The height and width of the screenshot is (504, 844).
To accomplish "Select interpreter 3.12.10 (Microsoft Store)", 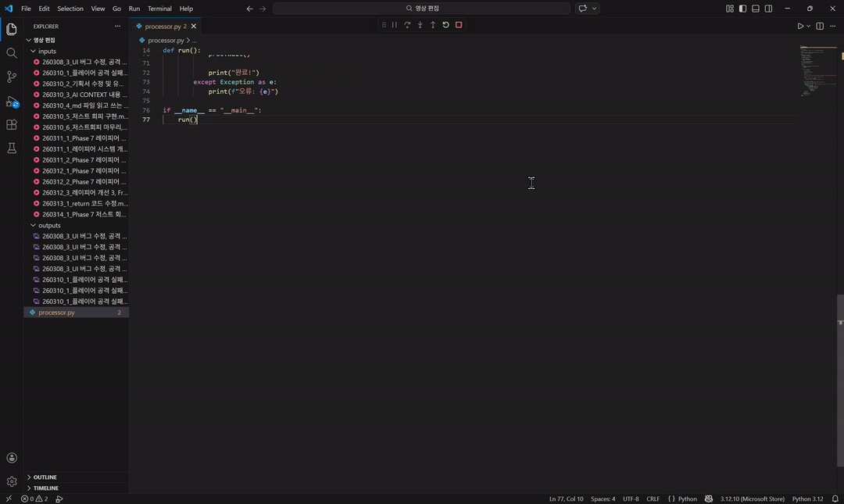I will (752, 499).
